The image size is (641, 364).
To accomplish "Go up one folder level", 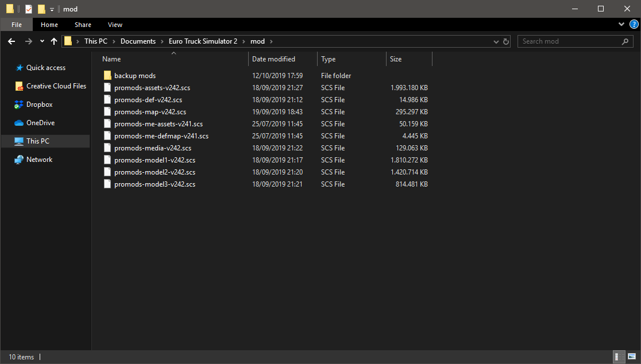I will (x=54, y=41).
